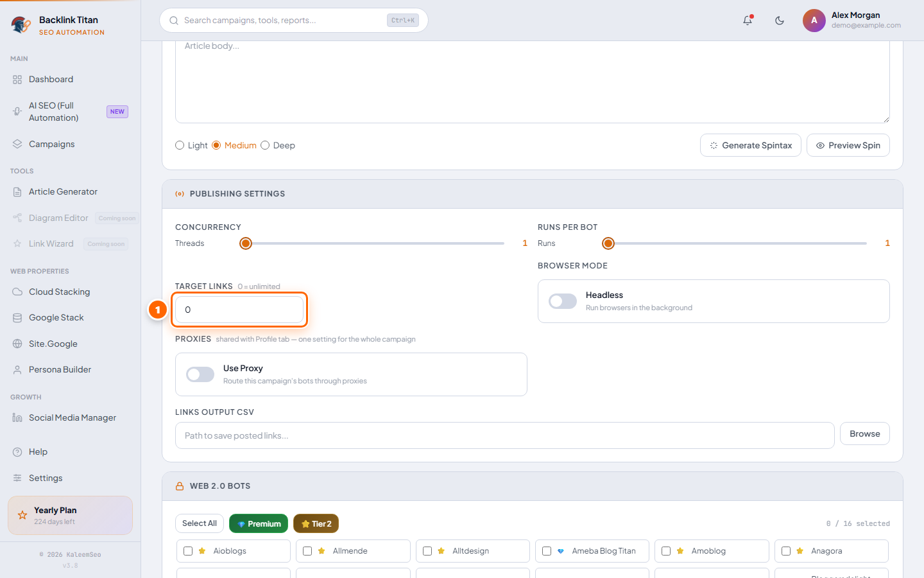Check the Aioblogs bot checkbox

click(188, 551)
